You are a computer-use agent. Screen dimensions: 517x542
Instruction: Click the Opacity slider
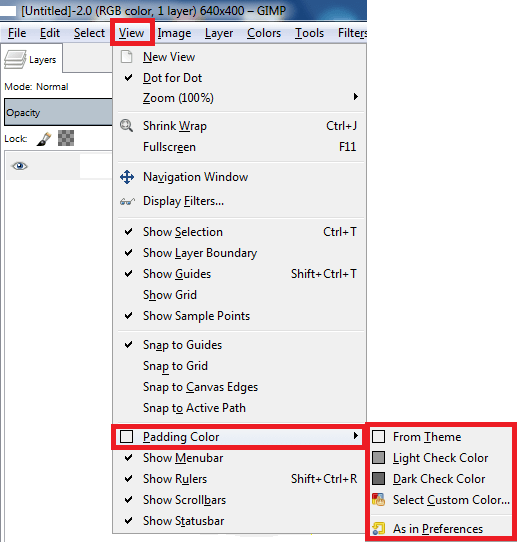[x=58, y=112]
